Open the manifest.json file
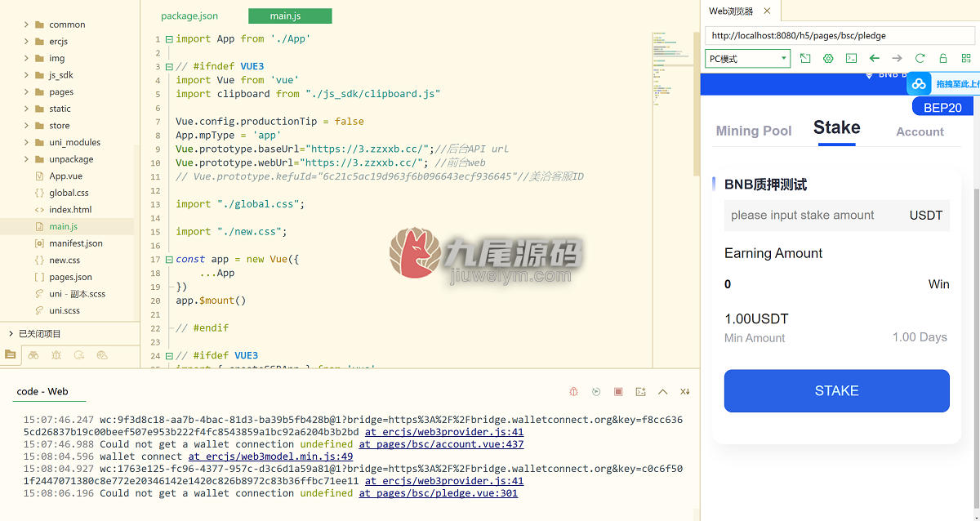980x521 pixels. [x=75, y=243]
